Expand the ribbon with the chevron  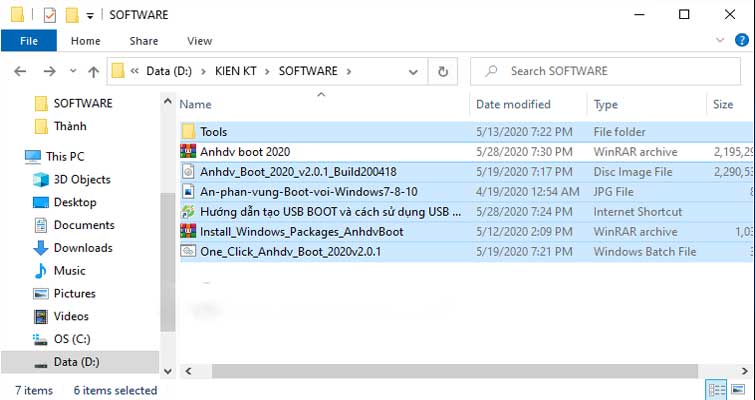720,40
